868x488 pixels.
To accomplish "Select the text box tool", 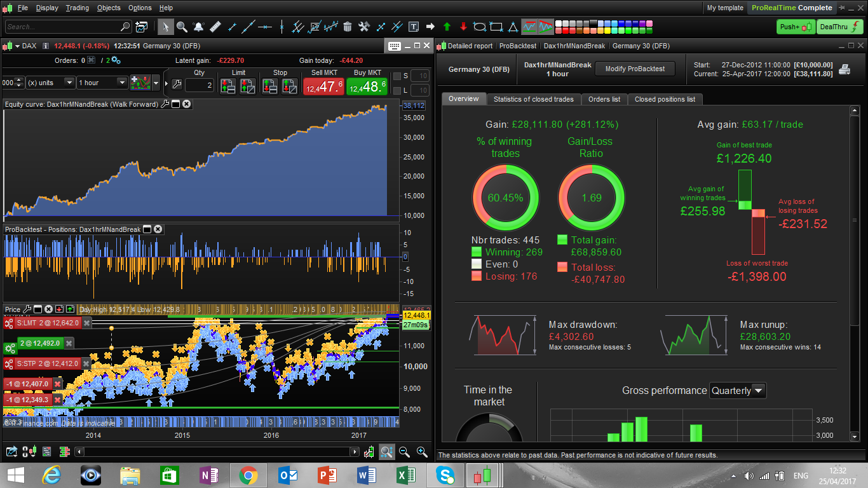I will tap(414, 27).
